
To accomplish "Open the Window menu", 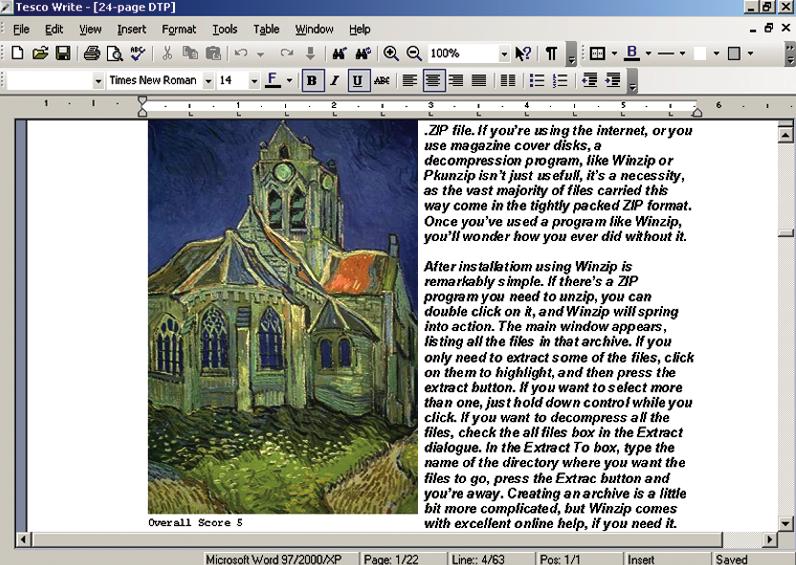I will pos(314,29).
